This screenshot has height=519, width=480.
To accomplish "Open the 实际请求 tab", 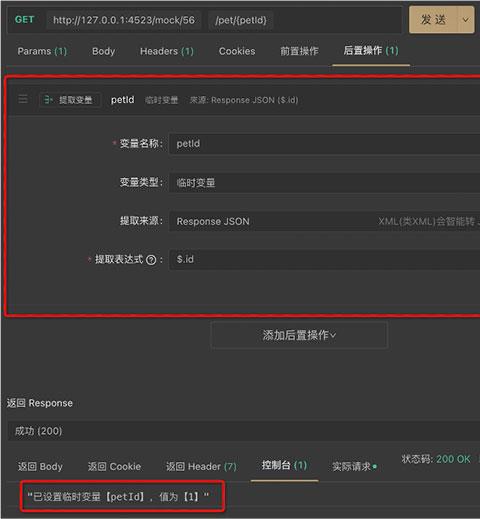I will tap(354, 466).
